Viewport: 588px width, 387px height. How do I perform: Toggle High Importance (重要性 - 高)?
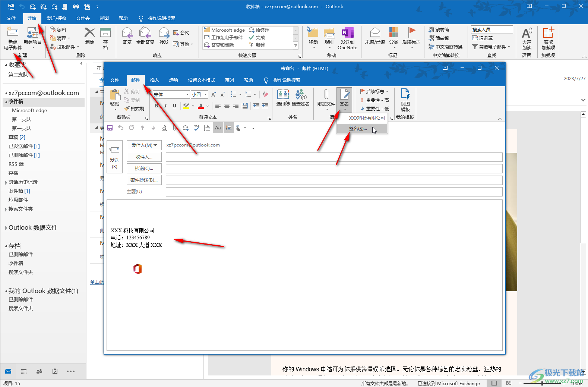pyautogui.click(x=374, y=100)
